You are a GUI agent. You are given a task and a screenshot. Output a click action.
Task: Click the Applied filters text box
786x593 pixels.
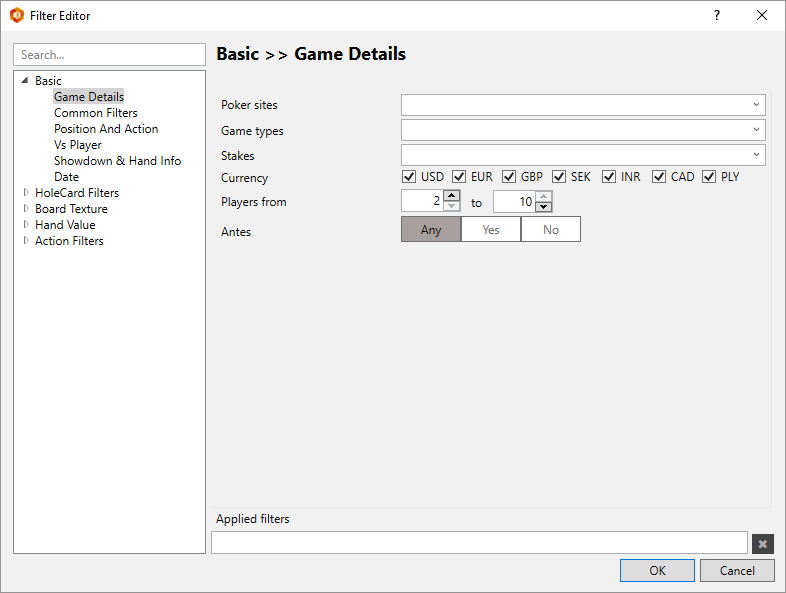(x=479, y=543)
